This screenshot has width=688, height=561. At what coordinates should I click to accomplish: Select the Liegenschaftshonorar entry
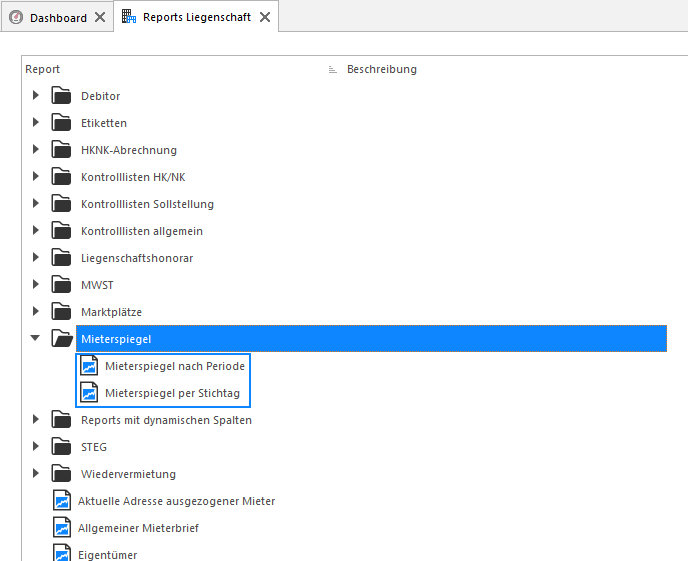(137, 258)
